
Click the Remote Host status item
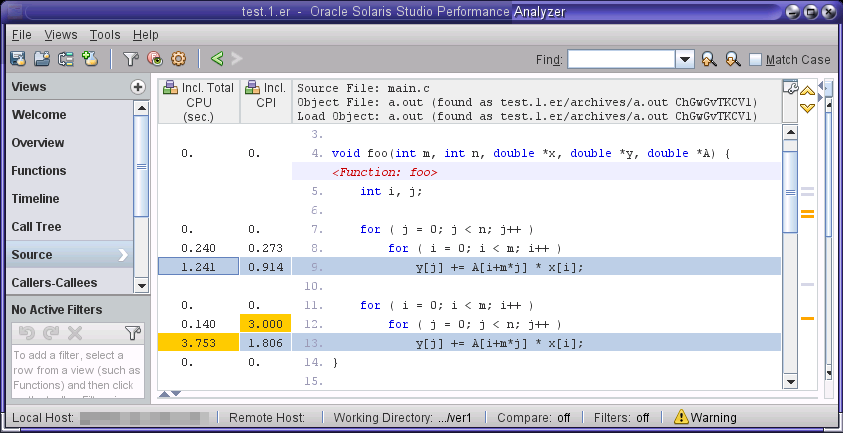tap(267, 417)
